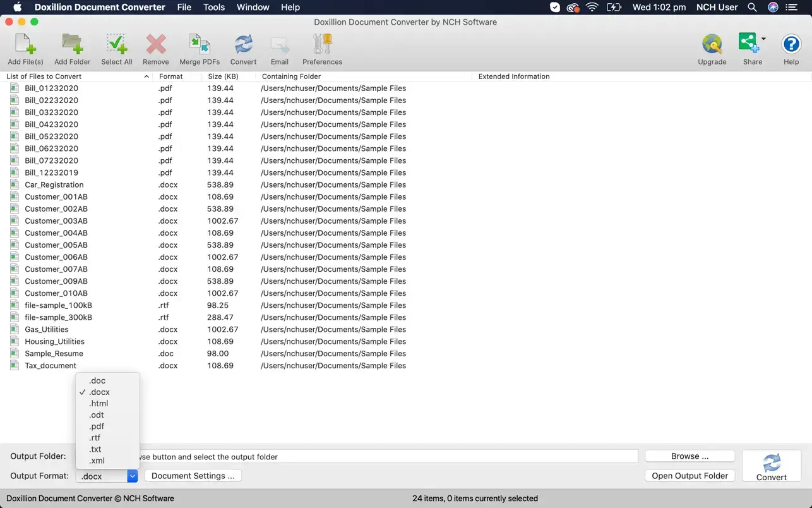Open the Window menu
812x508 pixels.
pos(253,8)
